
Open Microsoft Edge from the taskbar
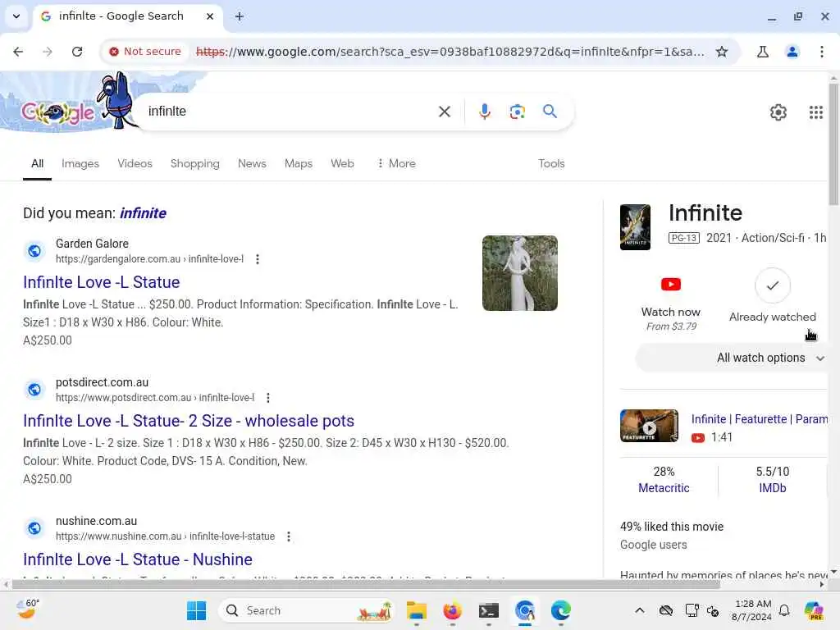point(561,610)
